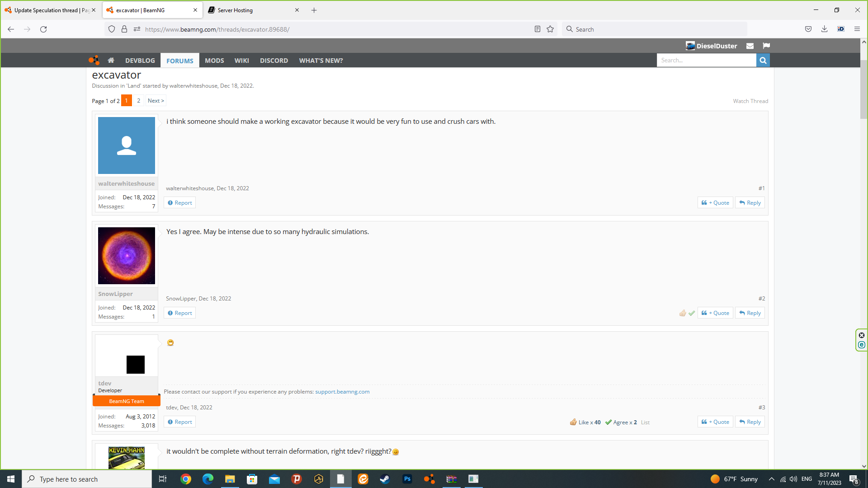868x488 pixels.
Task: Switch to Update Speculation thread tab
Action: [x=51, y=10]
